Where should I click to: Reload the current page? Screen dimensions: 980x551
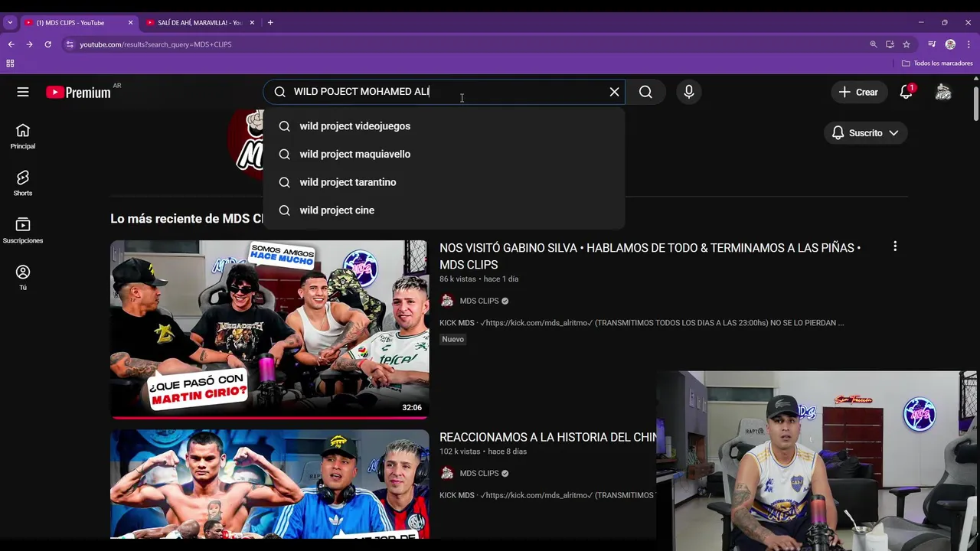47,44
